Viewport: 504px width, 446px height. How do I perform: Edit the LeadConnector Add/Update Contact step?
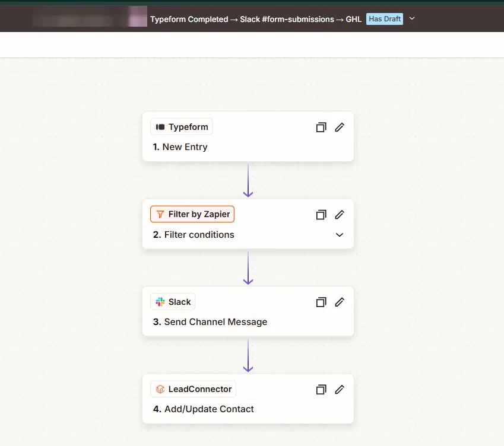(x=340, y=389)
